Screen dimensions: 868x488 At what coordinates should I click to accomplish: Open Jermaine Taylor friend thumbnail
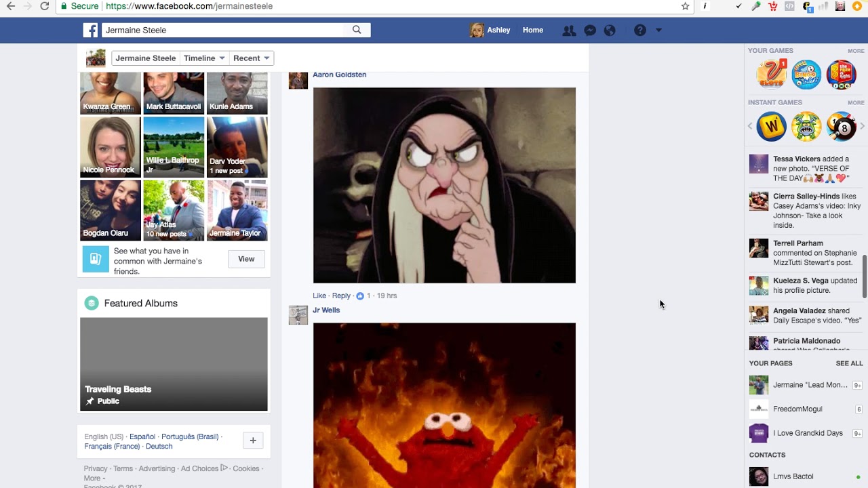(237, 210)
